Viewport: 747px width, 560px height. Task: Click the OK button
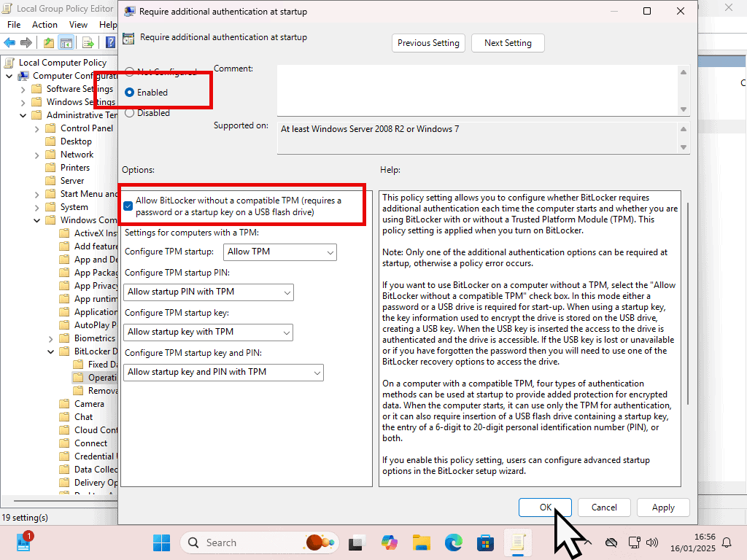(x=545, y=507)
